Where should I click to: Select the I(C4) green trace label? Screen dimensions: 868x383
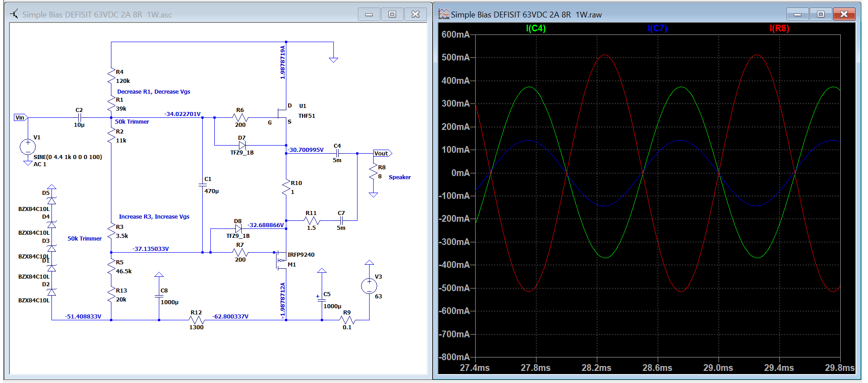tap(536, 28)
